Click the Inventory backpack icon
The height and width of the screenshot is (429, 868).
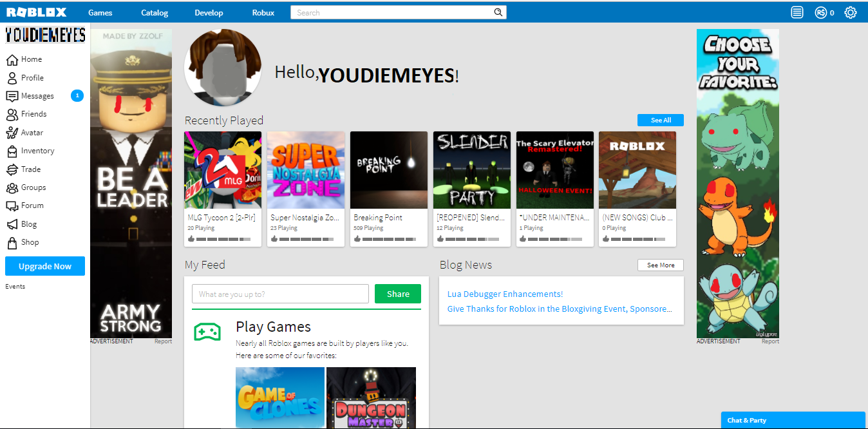pos(12,151)
